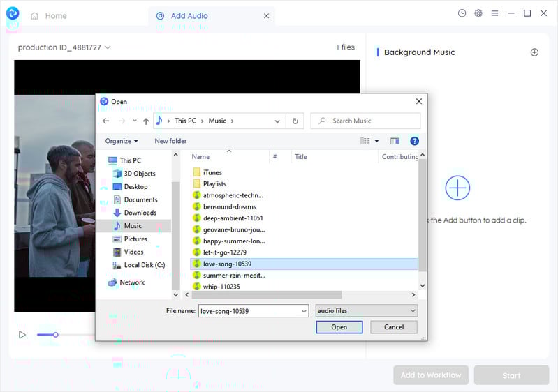Toggle the preview pane icon
This screenshot has width=558, height=392.
[x=395, y=141]
